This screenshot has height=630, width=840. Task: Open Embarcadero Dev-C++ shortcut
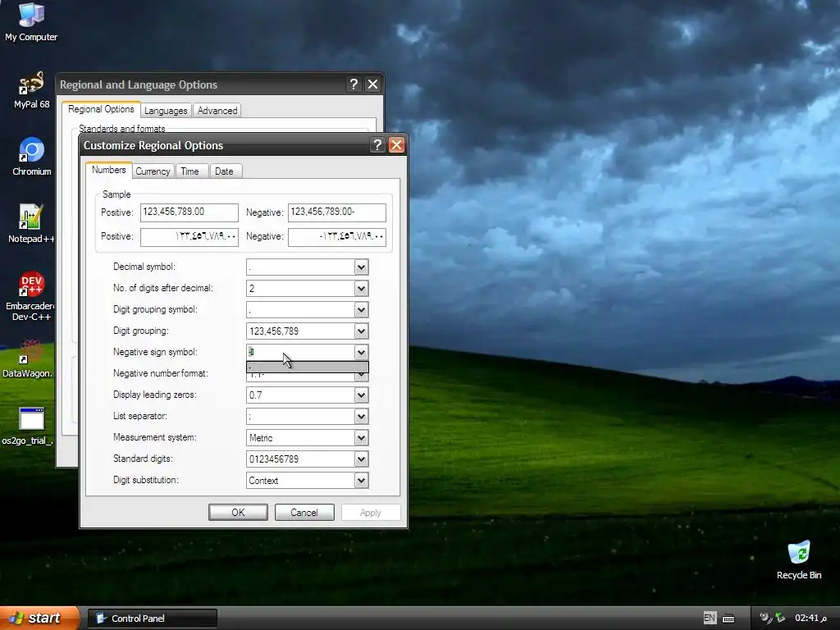point(31,295)
